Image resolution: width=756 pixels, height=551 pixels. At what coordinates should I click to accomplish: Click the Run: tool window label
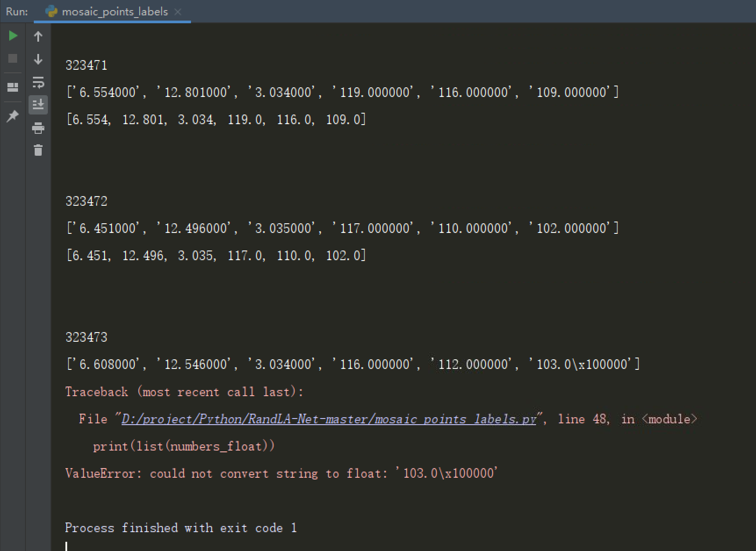pos(16,11)
